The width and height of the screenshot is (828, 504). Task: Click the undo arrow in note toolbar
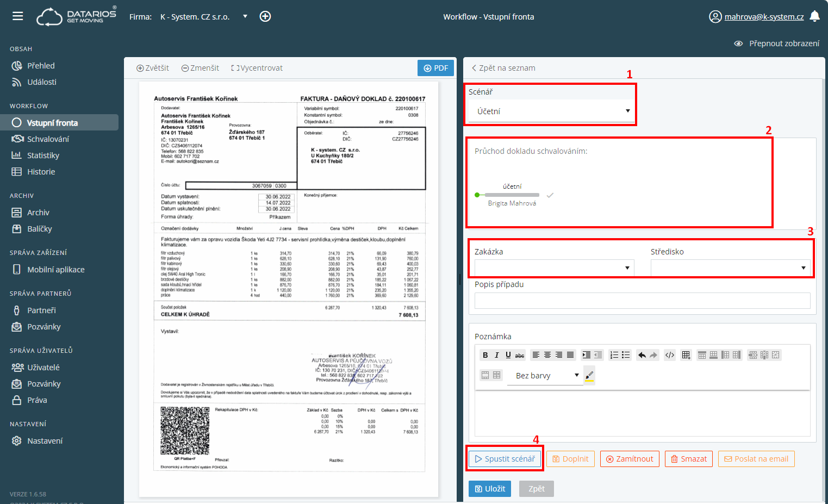[x=642, y=355]
